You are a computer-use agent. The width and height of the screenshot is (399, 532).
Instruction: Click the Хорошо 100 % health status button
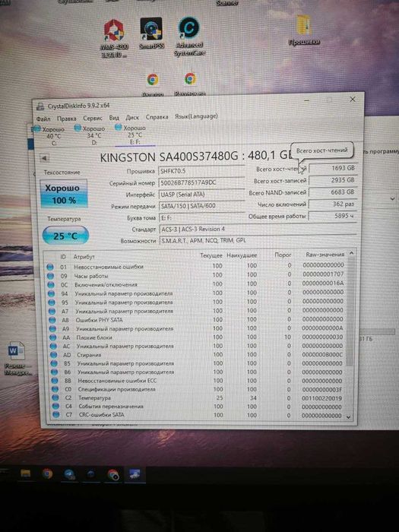coord(64,194)
